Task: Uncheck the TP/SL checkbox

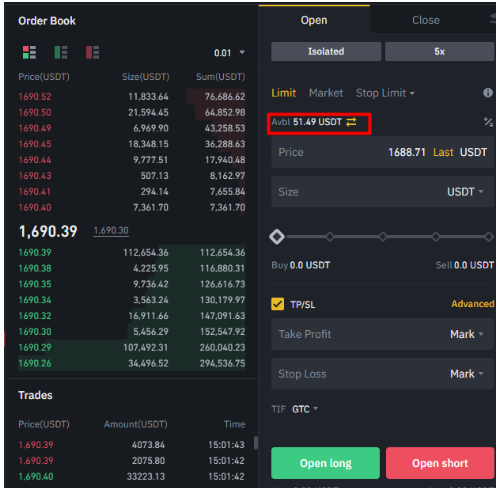Action: [x=277, y=304]
